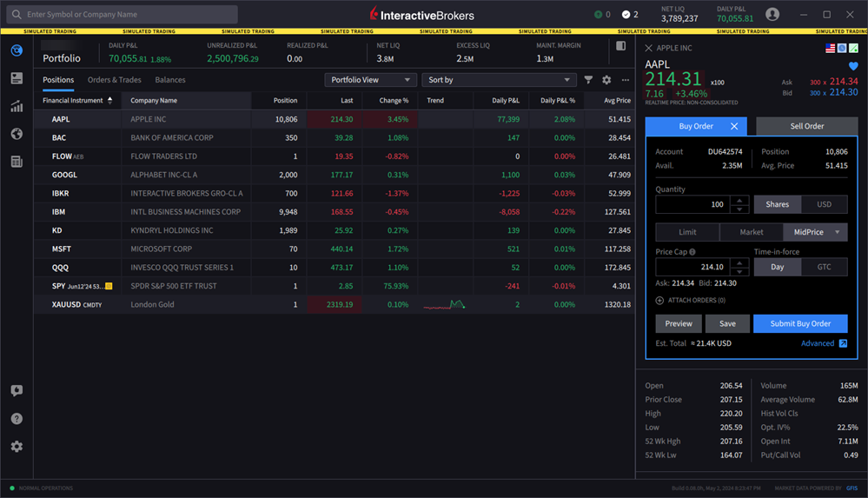Close the APPLE INC quote panel

(649, 48)
